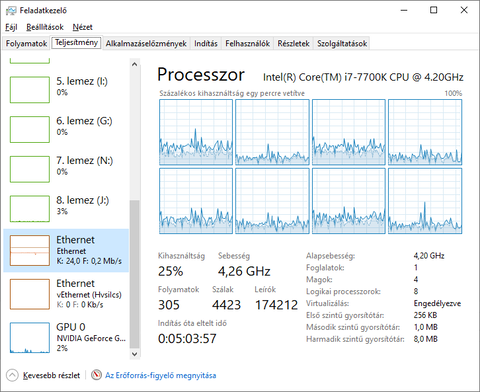Open the Részletek tab

[x=293, y=43]
